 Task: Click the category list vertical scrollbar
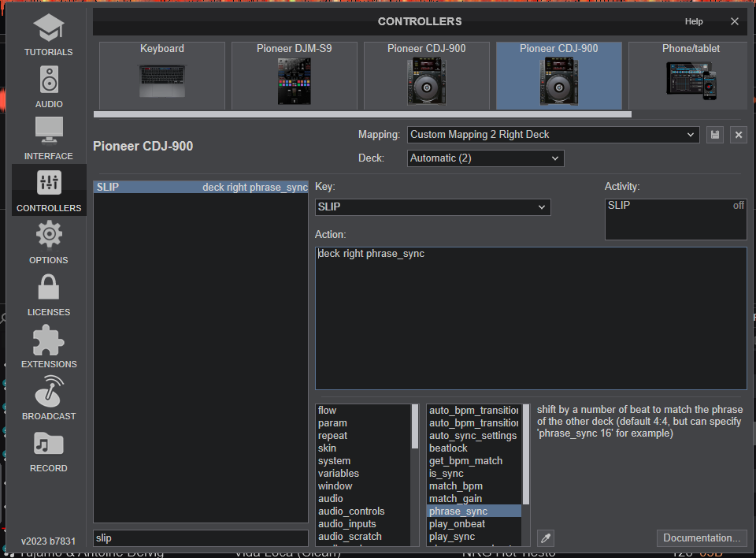415,426
